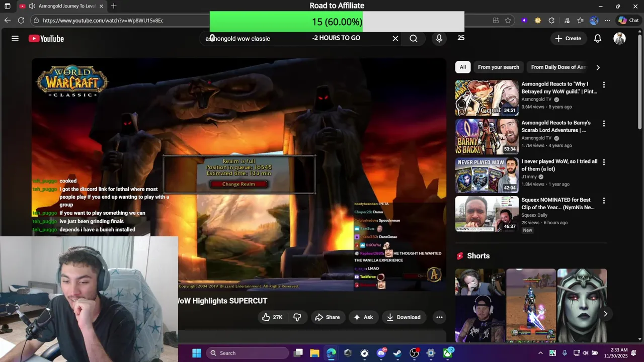
Task: Open more actions under the video
Action: pos(439,317)
